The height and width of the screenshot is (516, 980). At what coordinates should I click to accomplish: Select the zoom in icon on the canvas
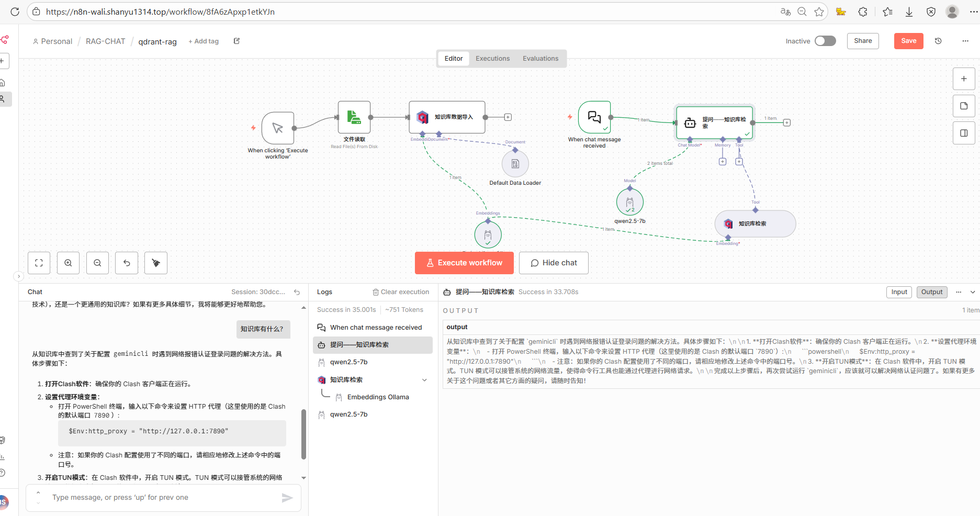point(68,263)
